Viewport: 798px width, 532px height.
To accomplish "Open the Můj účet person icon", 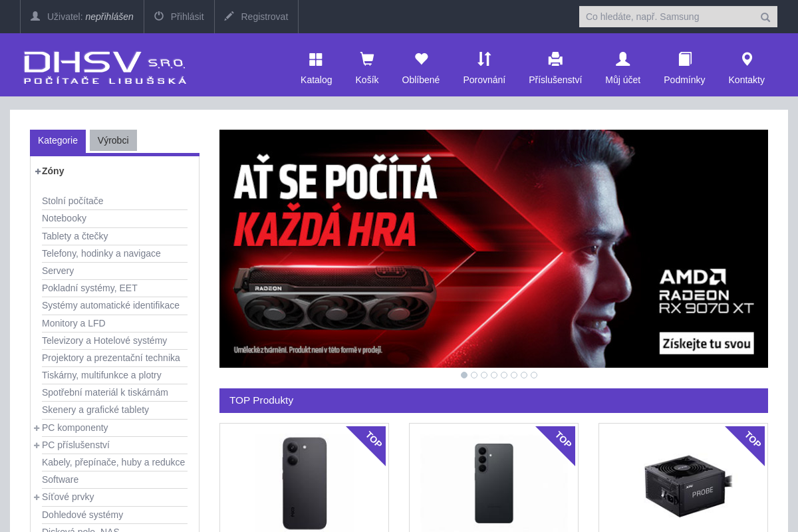I will 622,59.
